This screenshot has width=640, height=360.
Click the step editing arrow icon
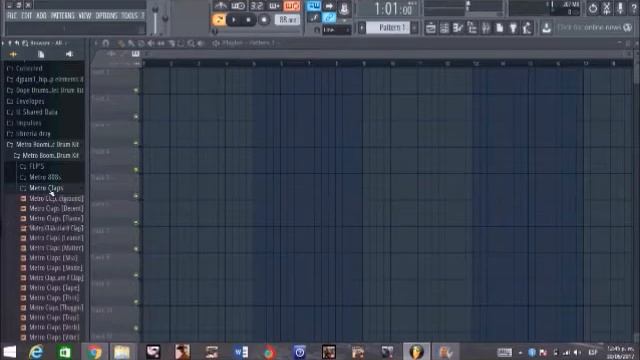(329, 6)
